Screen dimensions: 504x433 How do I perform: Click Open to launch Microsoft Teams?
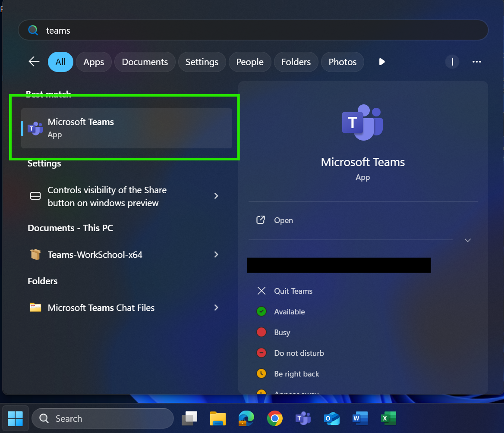[283, 220]
